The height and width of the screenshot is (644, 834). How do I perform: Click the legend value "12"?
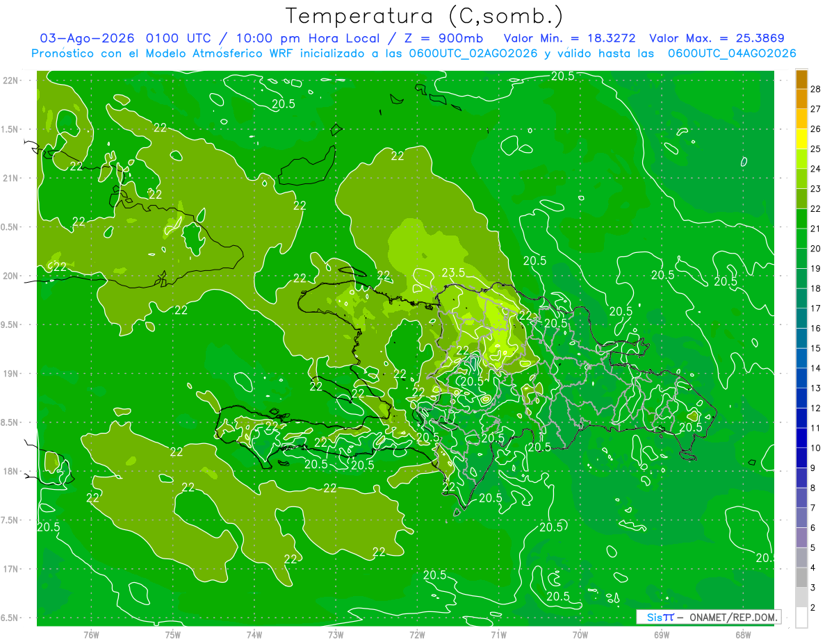[x=815, y=408]
